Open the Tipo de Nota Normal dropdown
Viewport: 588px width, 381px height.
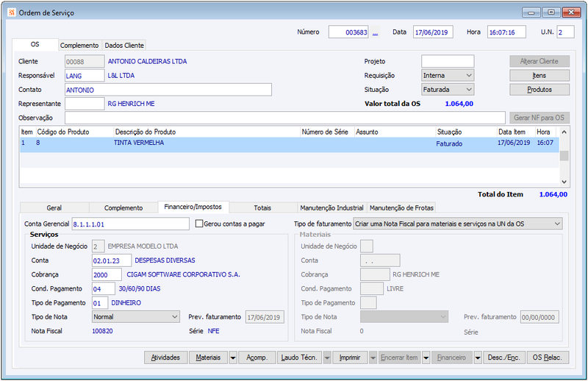[175, 317]
